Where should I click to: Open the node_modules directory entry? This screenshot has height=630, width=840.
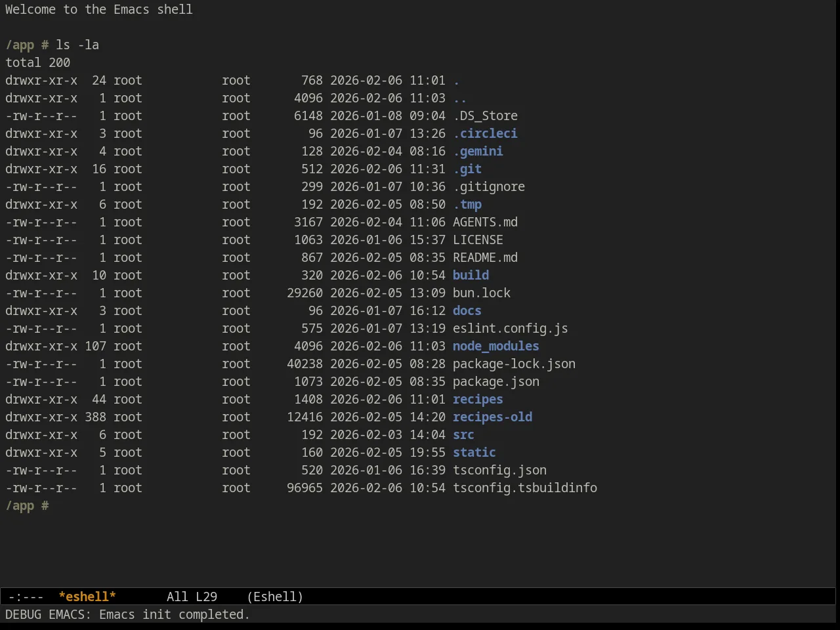(x=496, y=346)
